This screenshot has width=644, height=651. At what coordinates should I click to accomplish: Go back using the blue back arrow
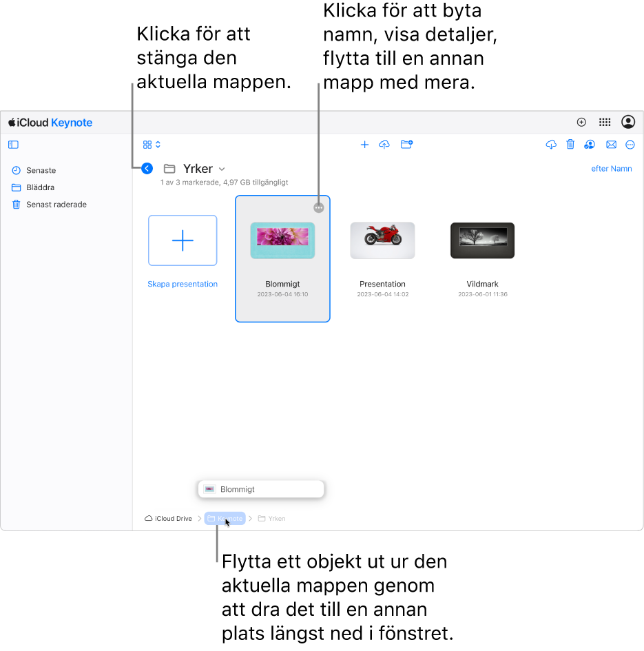coord(147,169)
